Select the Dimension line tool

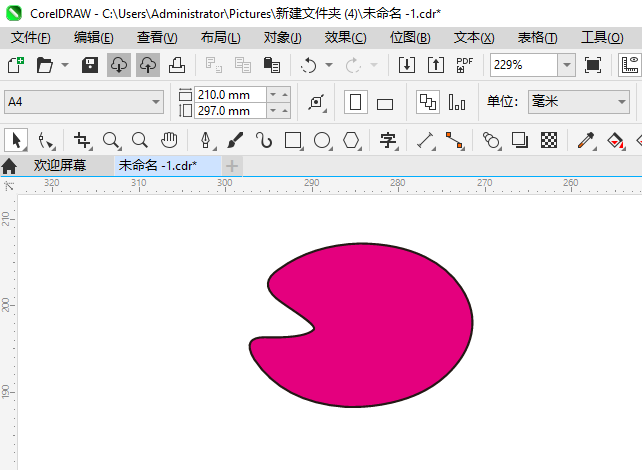coord(425,140)
